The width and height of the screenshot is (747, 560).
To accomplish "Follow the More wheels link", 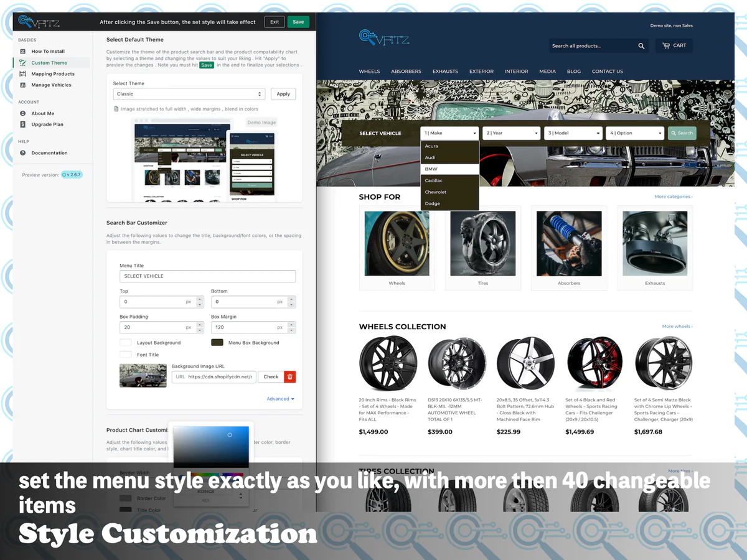I will 677,327.
